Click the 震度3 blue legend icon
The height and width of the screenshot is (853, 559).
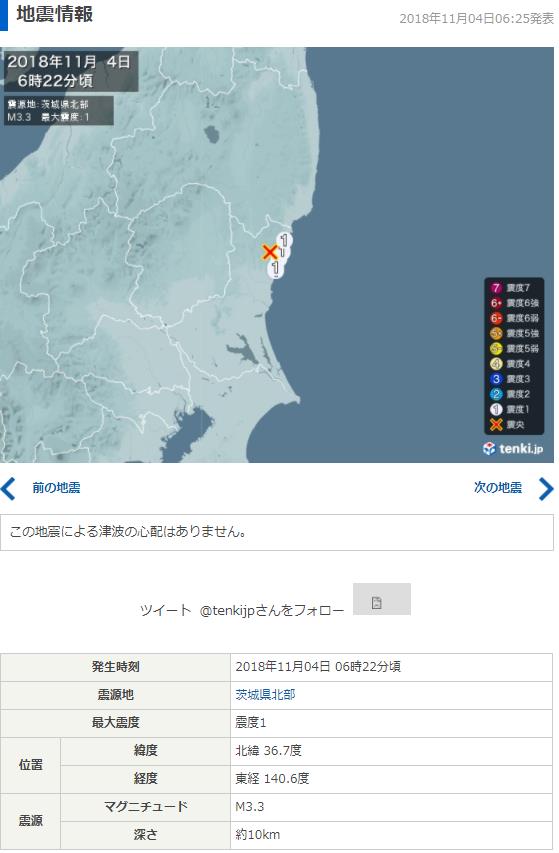(496, 379)
